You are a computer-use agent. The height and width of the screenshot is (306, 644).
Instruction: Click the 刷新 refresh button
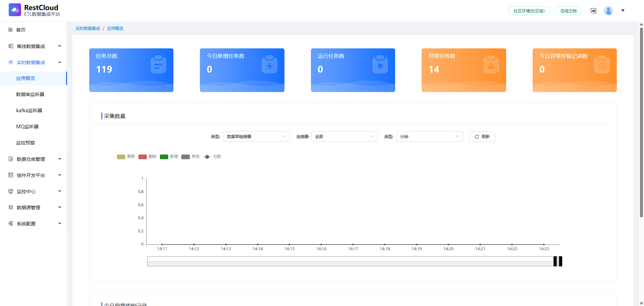[482, 137]
